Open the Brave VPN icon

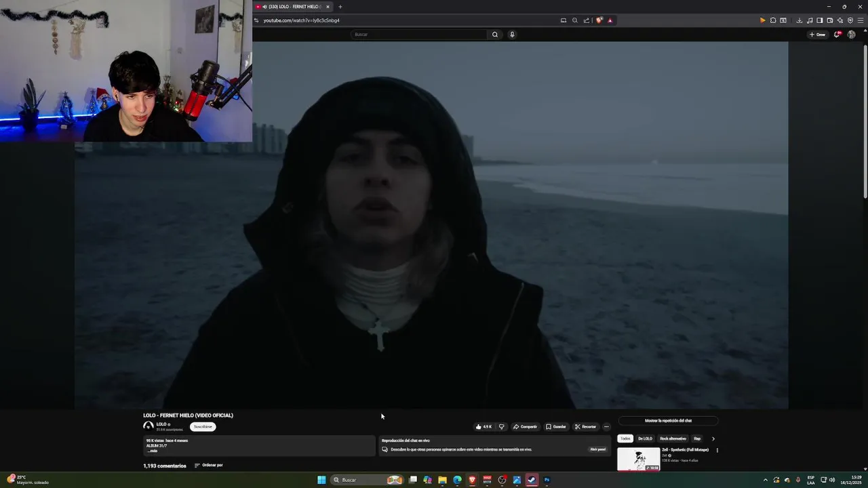coord(850,20)
